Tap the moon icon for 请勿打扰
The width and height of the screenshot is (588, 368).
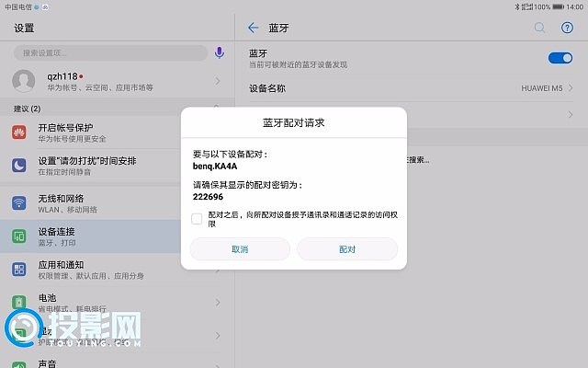(x=19, y=166)
